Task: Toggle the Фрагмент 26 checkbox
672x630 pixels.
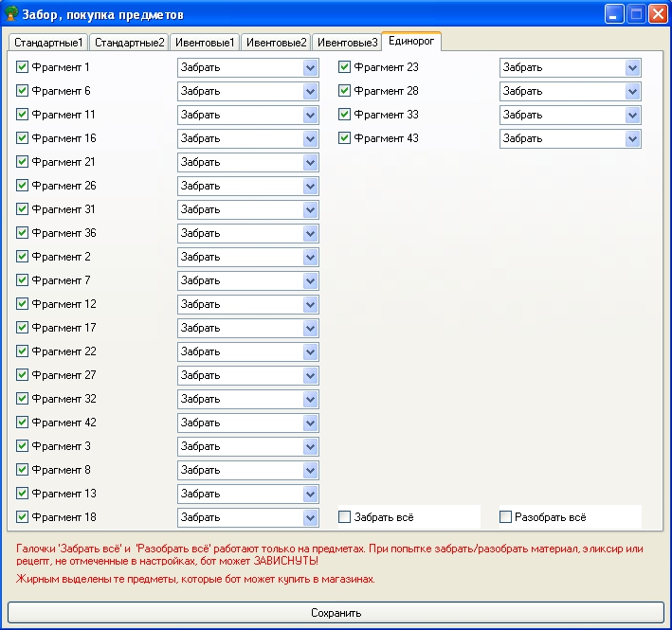Action: point(23,186)
